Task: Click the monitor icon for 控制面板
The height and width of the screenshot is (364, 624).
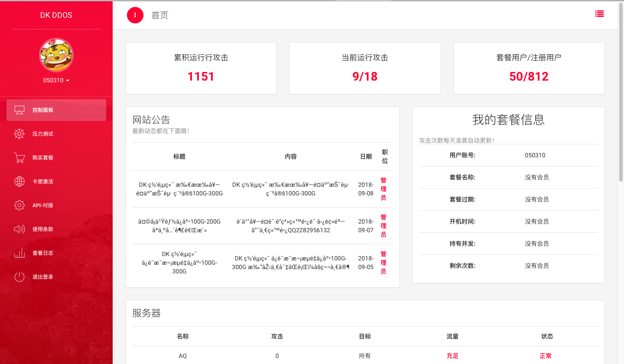Action: (19, 110)
